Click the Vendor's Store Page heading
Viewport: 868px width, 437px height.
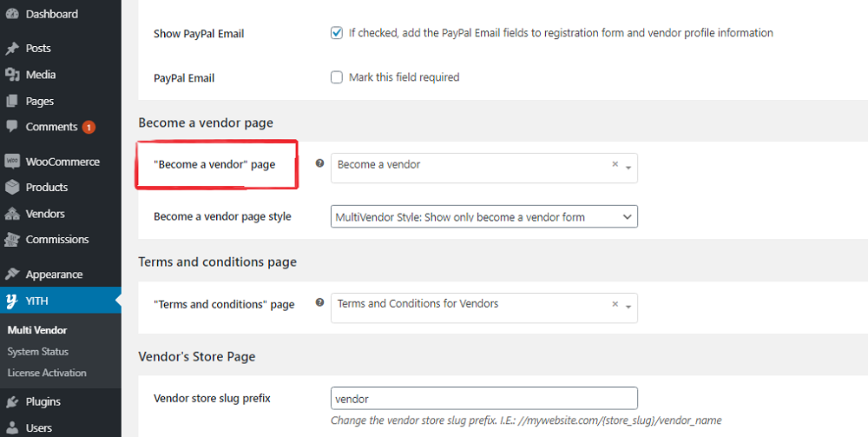196,356
